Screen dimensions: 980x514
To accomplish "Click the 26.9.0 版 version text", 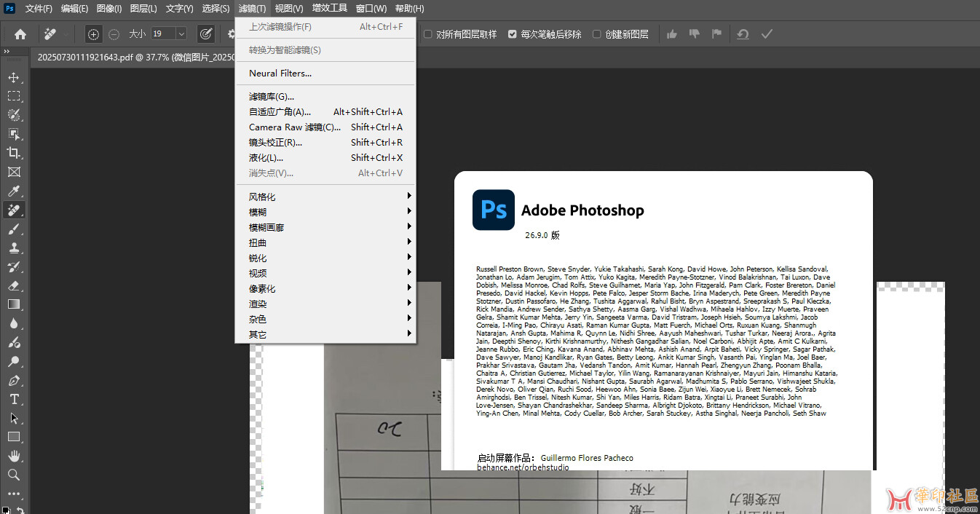I will (x=542, y=236).
